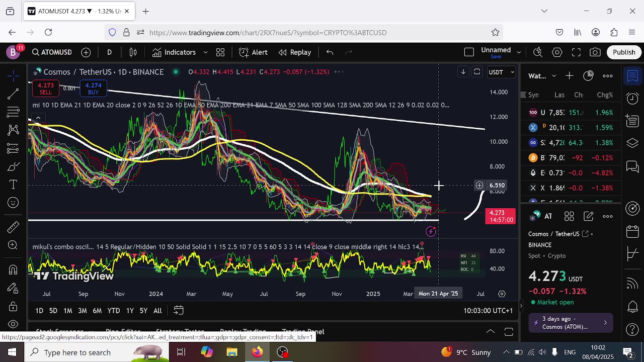Select the All date range

click(x=157, y=311)
